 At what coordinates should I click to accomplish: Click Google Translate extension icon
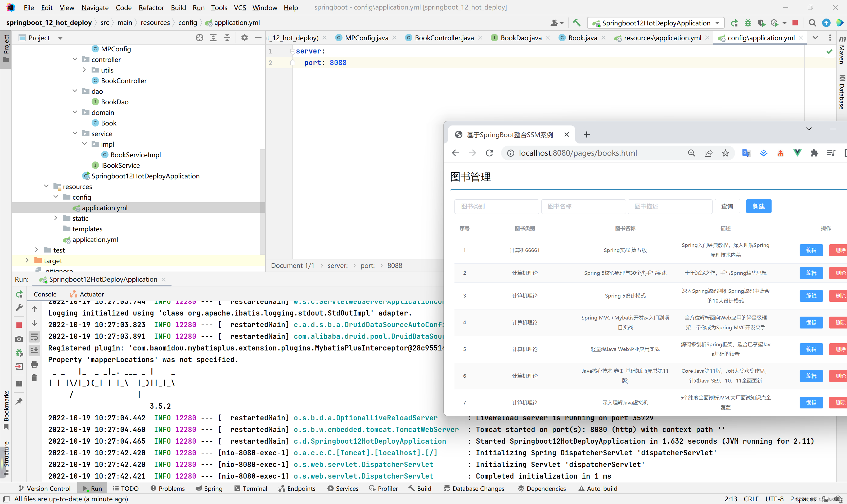[746, 153]
